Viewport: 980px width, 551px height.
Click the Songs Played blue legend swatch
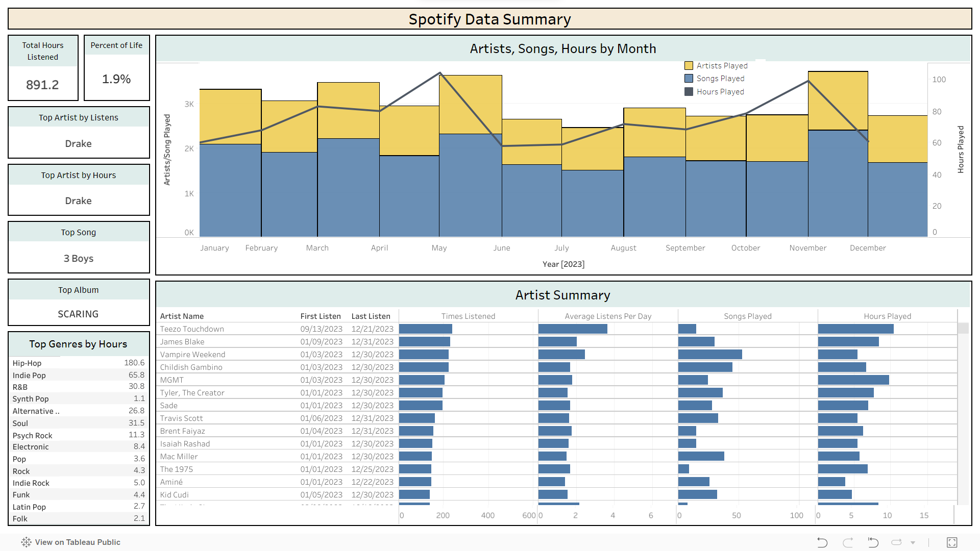click(x=689, y=79)
